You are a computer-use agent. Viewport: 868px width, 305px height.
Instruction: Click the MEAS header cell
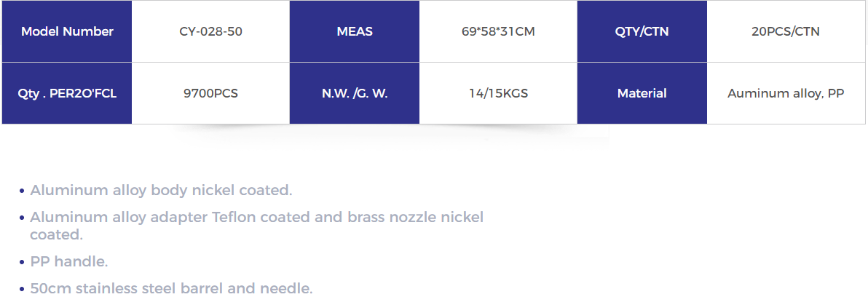355,31
